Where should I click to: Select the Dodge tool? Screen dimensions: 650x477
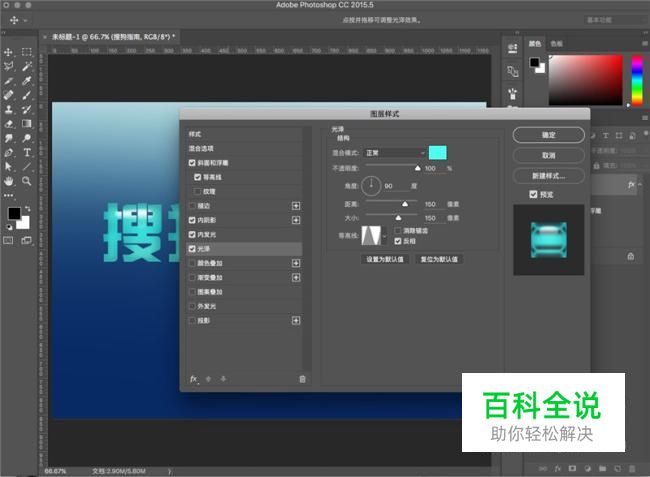27,138
